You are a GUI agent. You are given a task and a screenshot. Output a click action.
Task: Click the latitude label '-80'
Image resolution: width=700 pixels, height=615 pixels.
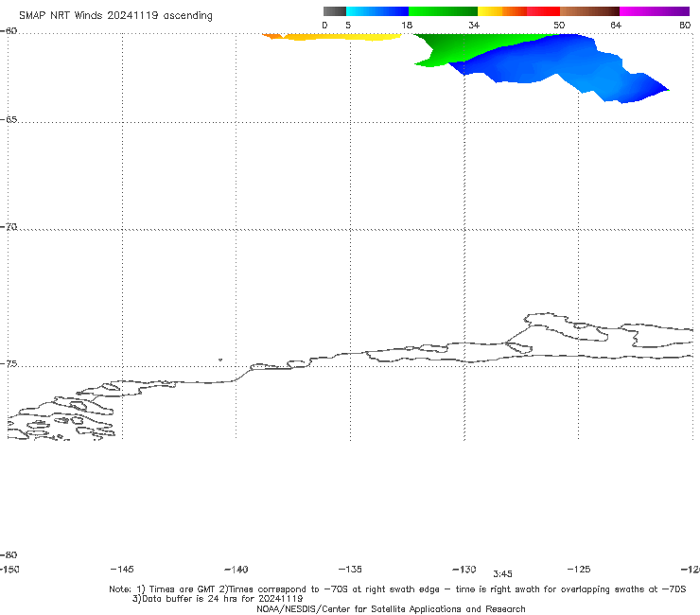click(9, 554)
